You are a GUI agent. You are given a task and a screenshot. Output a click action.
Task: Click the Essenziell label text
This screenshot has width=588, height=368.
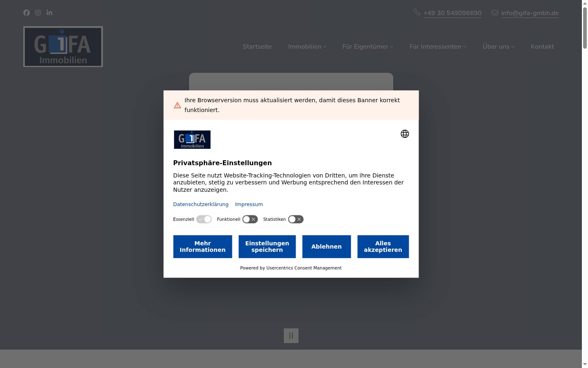[x=184, y=220]
